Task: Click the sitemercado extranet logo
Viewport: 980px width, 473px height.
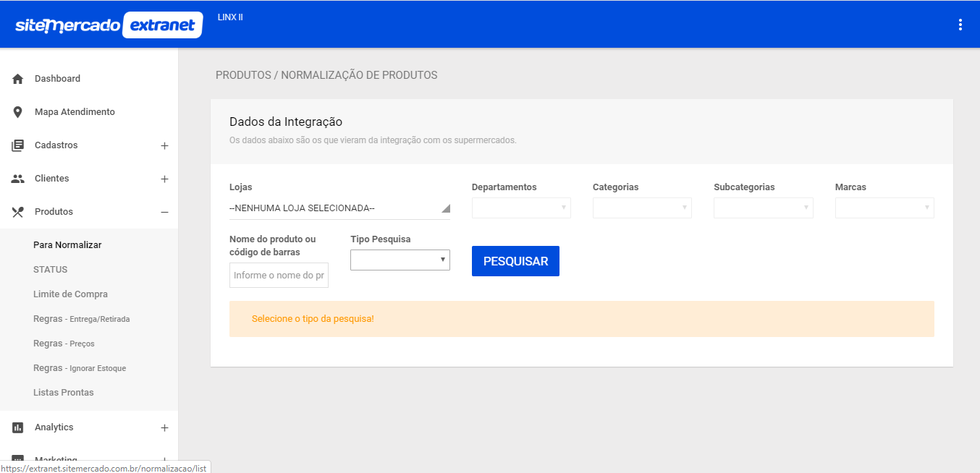Action: pyautogui.click(x=109, y=25)
